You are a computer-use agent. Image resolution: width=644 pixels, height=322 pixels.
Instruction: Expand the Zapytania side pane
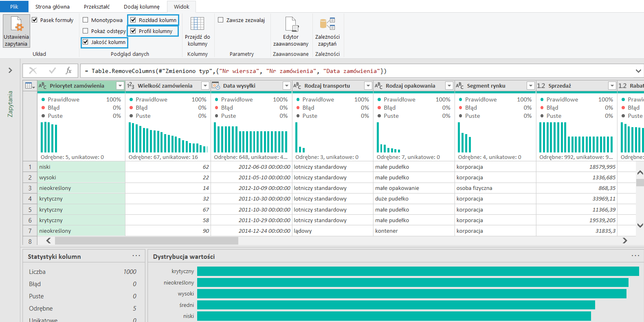tap(10, 71)
